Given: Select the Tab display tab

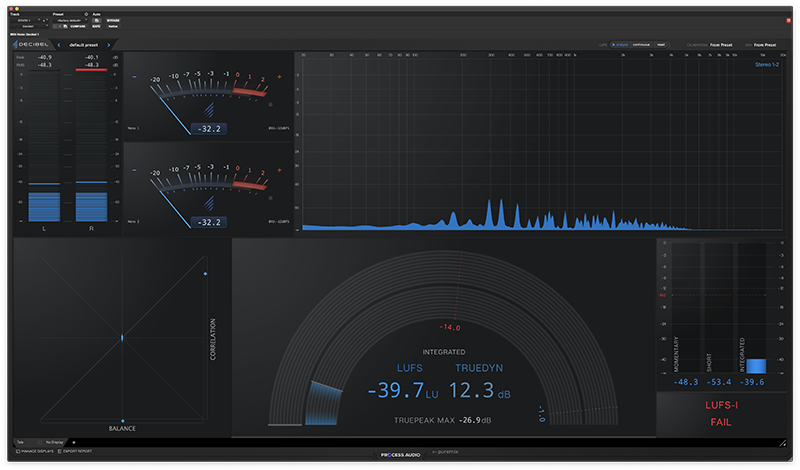Looking at the screenshot, I should (x=22, y=441).
